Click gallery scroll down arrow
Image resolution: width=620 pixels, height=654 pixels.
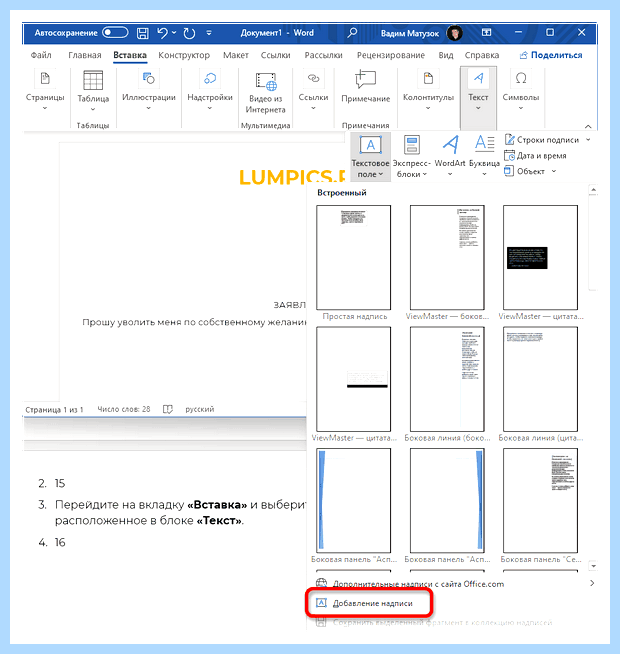point(593,566)
